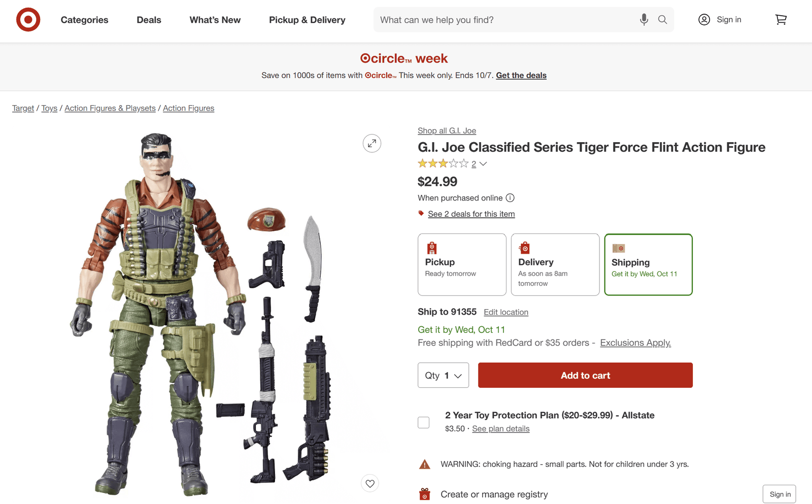Screen dimensions: 812x504
Task: Select the Pickup fulfillment option
Action: (462, 264)
